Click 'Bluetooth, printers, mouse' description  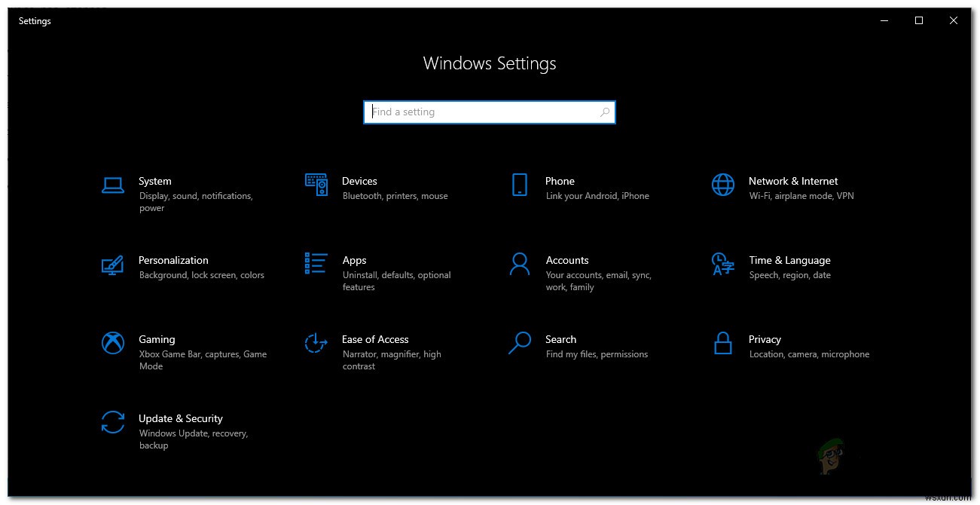(395, 196)
